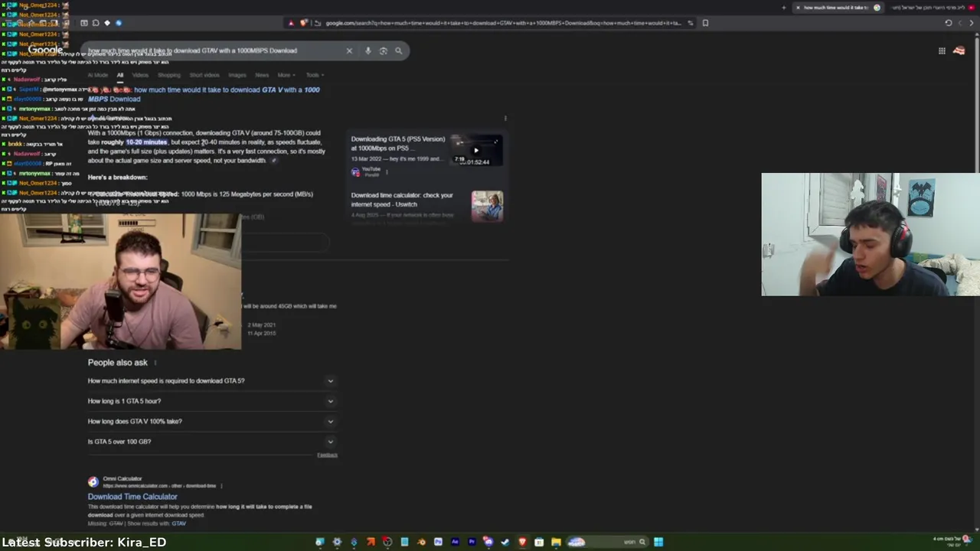The height and width of the screenshot is (551, 980).
Task: Open the Google account avatar
Action: [959, 51]
